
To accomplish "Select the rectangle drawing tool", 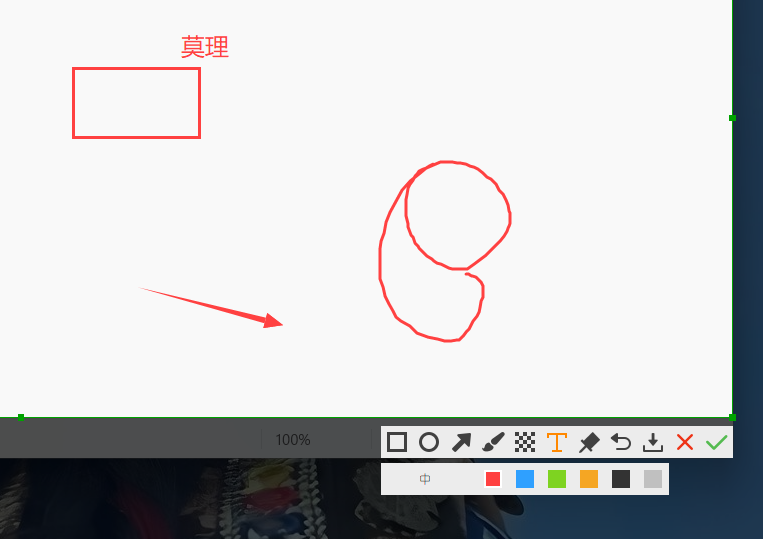I will coord(397,442).
